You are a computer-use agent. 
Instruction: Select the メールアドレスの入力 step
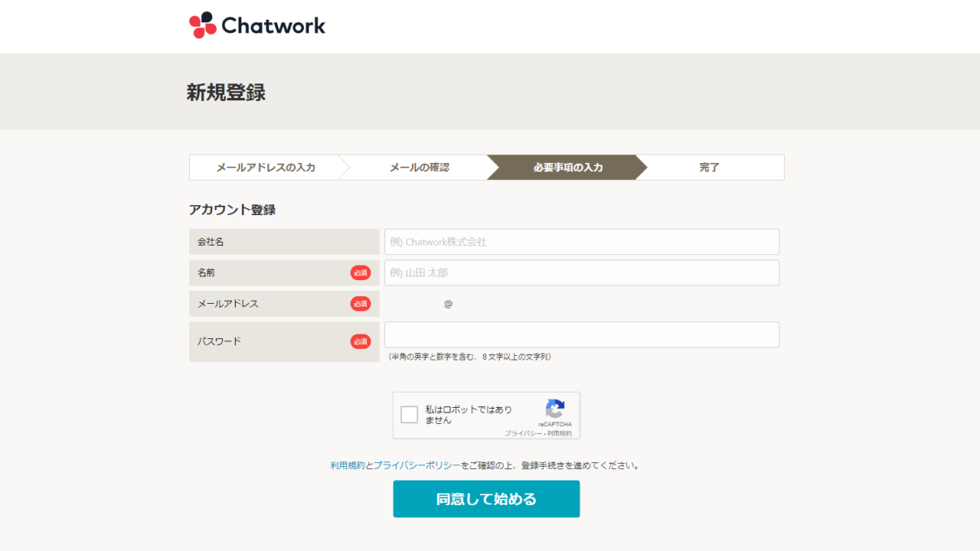click(x=265, y=168)
